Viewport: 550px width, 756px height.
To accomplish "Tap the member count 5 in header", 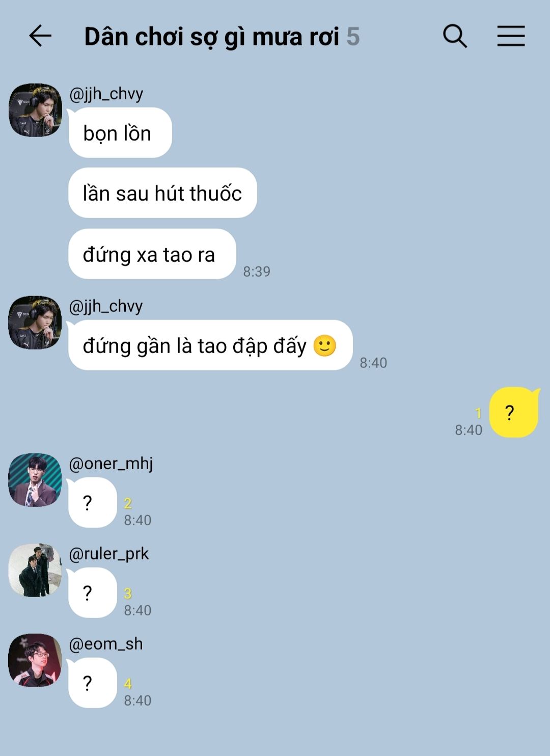I will 353,37.
